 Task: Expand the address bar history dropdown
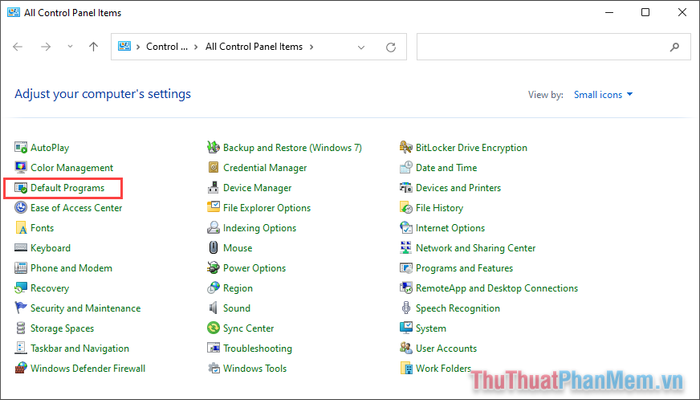click(x=361, y=47)
